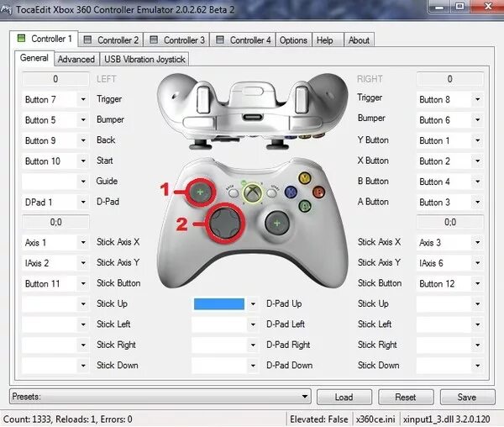This screenshot has height=427, width=504.
Task: Open the D-Pad Down dropdown
Action: click(225, 366)
